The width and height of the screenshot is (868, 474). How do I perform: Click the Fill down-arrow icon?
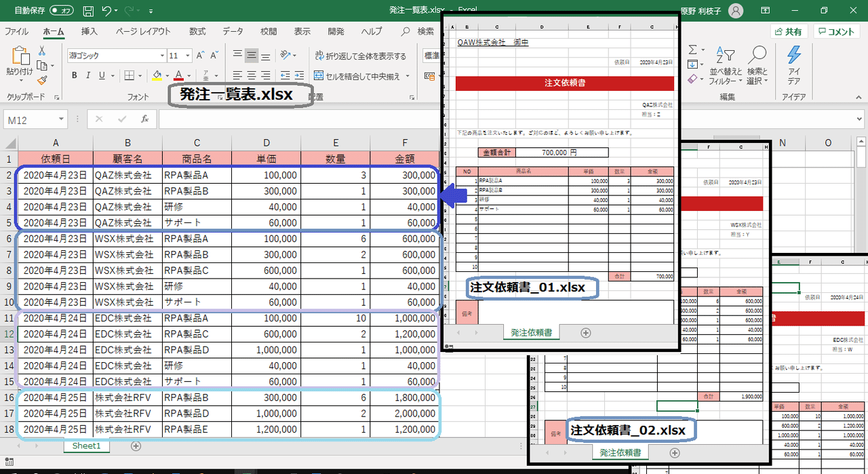(x=692, y=64)
